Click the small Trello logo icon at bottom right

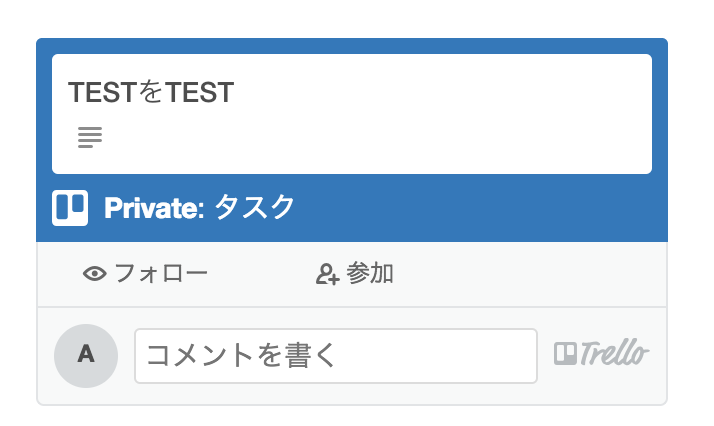565,354
